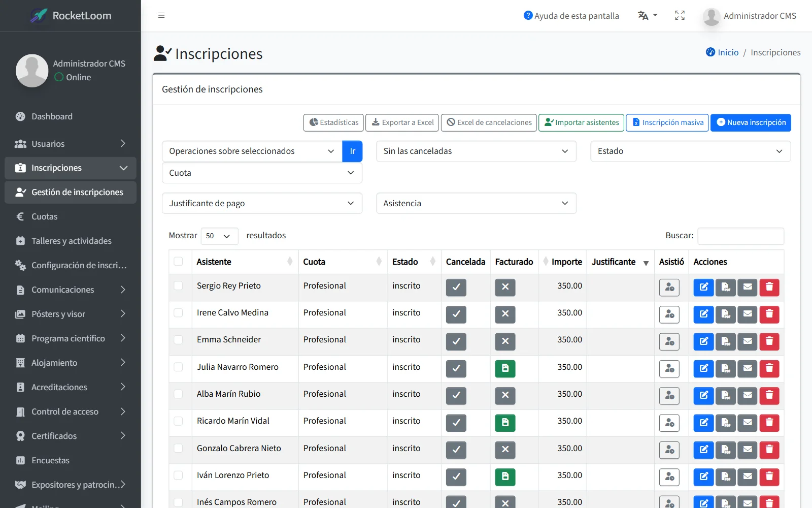Click Facturado X icon for Sergio Rey Prieto
Viewport: 812px width, 508px height.
(x=505, y=287)
